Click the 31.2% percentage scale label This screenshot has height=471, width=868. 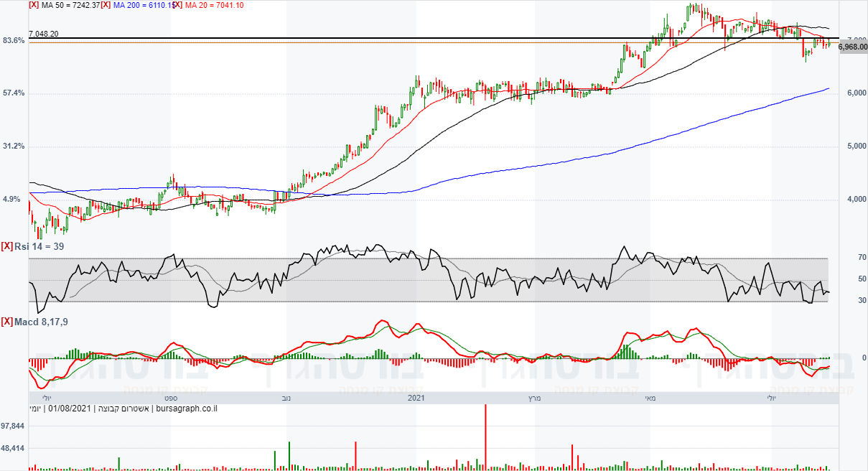14,146
